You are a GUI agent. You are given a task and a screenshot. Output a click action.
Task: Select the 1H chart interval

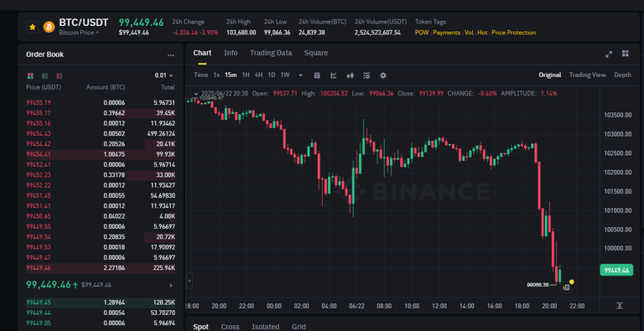click(246, 75)
